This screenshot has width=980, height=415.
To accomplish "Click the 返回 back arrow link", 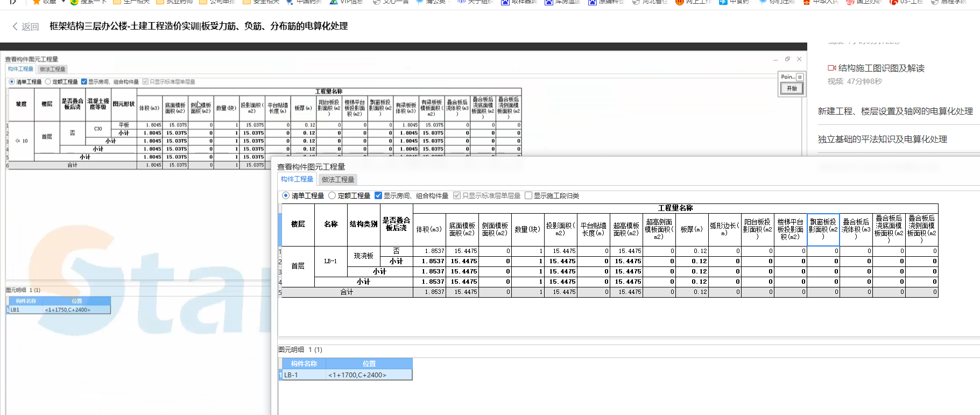I will tap(25, 26).
